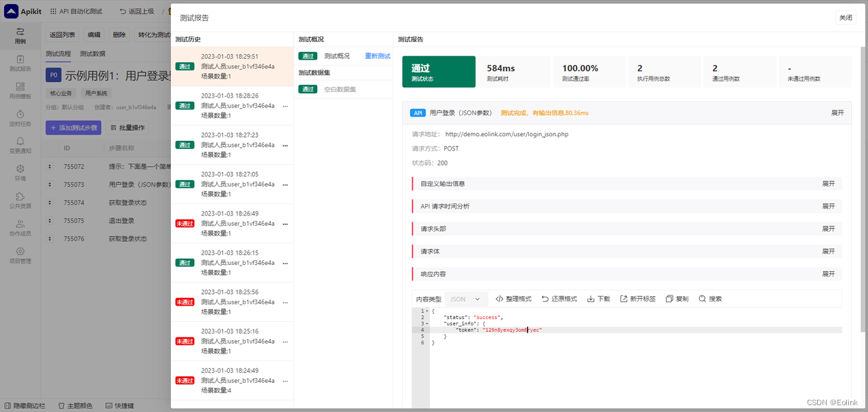Open 环境 in the left sidebar
The width and height of the screenshot is (868, 412).
(20, 173)
